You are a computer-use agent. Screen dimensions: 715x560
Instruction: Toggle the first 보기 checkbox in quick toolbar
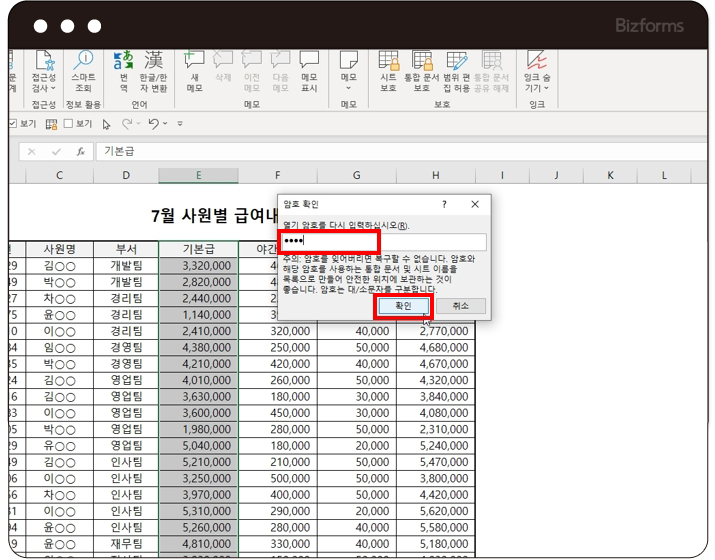12,124
